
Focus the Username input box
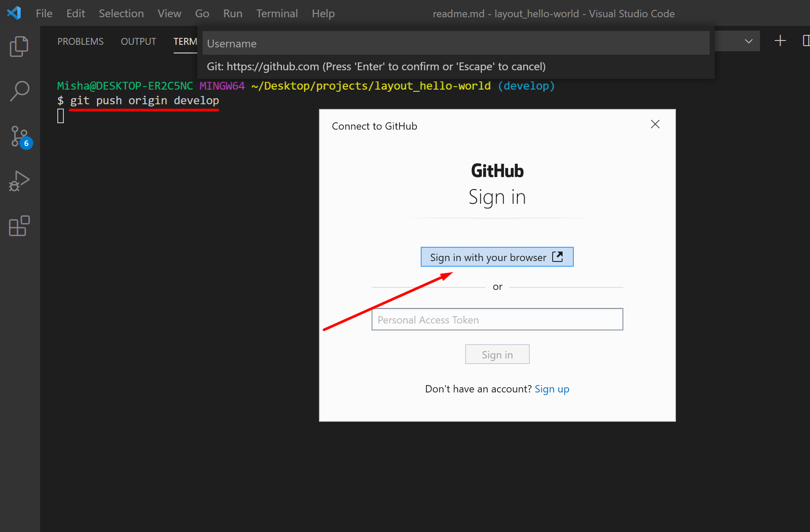[x=456, y=43]
